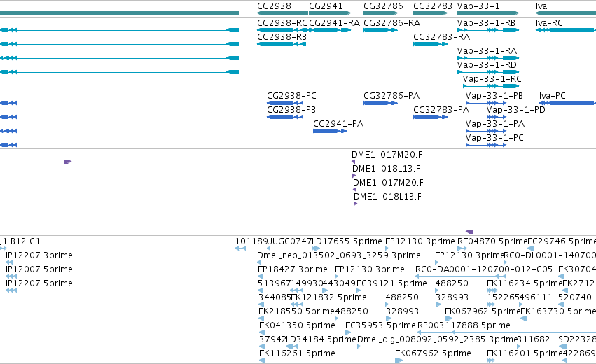
Task: Click EST label EK121832.5prime
Action: [x=328, y=297]
